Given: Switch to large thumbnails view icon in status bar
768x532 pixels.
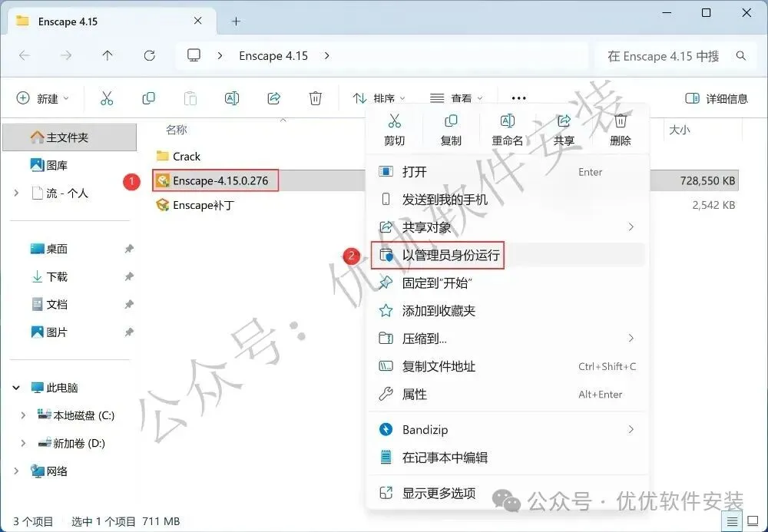Looking at the screenshot, I should 753,522.
